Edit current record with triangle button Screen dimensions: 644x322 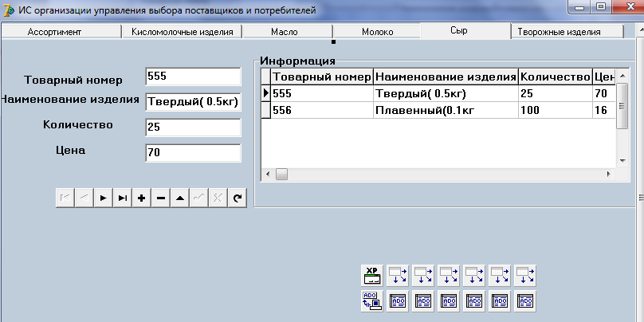180,198
